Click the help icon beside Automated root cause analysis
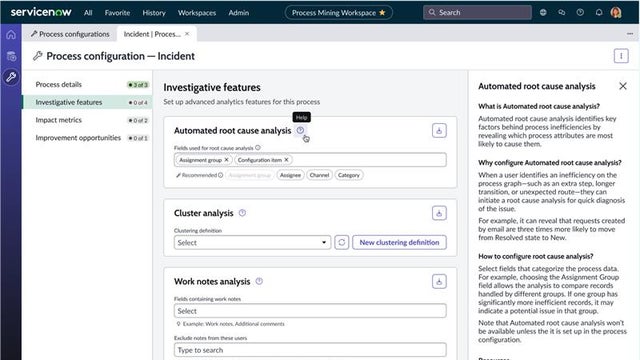640x360 pixels. point(300,130)
